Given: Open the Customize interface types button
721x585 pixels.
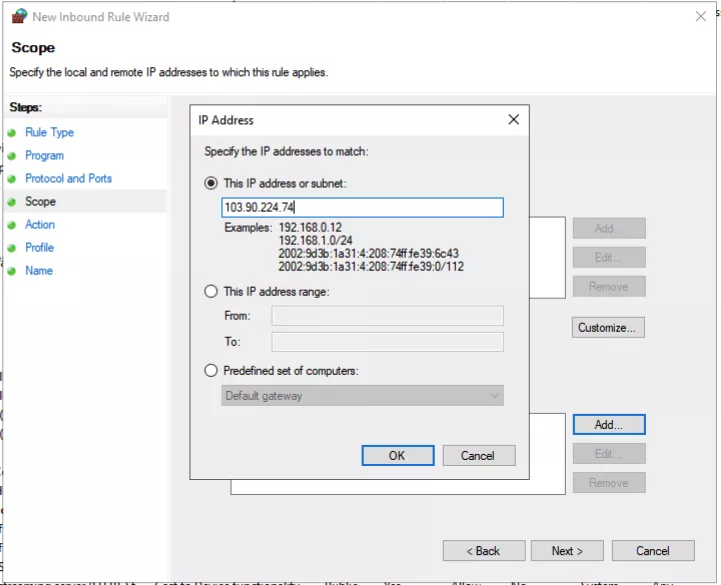Looking at the screenshot, I should (608, 328).
